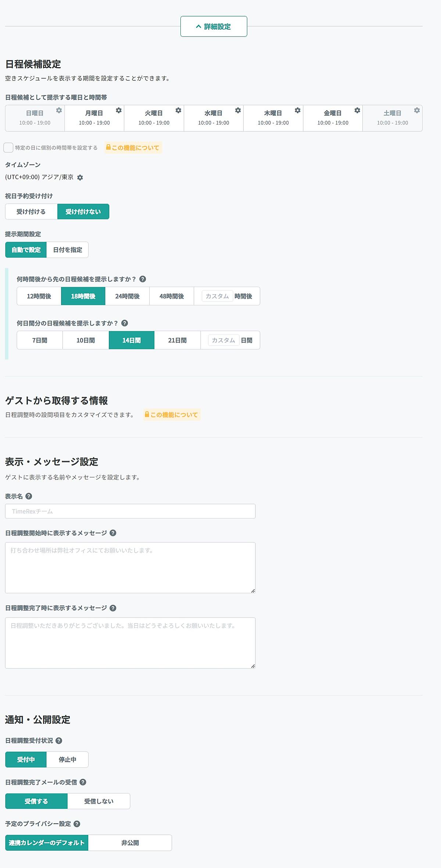The width and height of the screenshot is (441, 868).
Task: Click the gear icon on Friday (金曜日)
Action: tap(357, 110)
